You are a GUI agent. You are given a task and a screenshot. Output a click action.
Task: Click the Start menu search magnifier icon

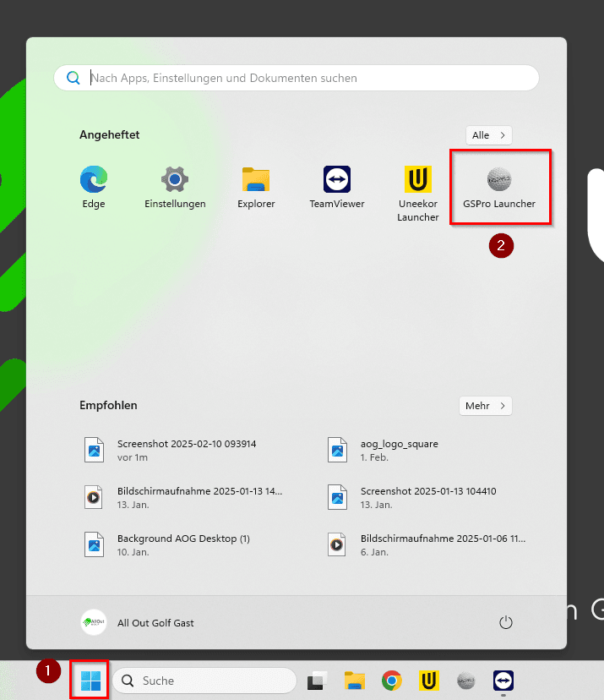[x=73, y=78]
